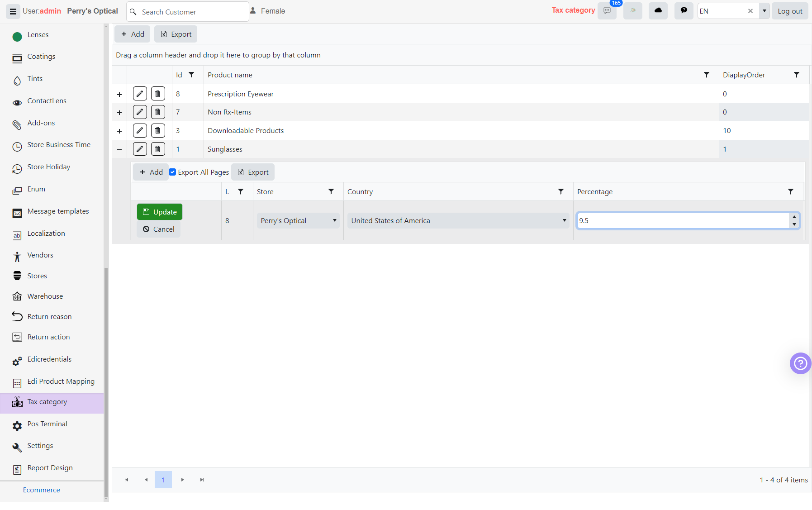
Task: Open Lenses in the sidebar
Action: pos(38,35)
